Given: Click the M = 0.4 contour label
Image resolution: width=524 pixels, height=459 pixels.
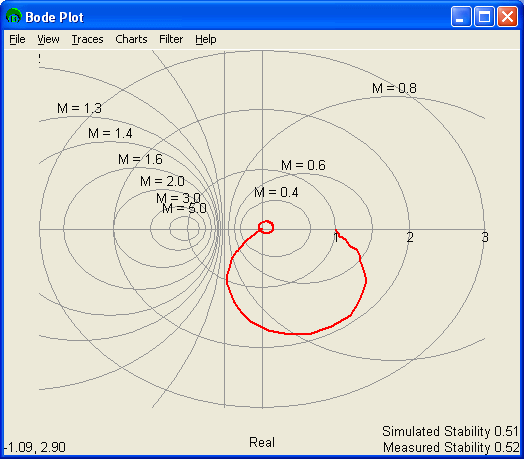Looking at the screenshot, I should (x=276, y=192).
